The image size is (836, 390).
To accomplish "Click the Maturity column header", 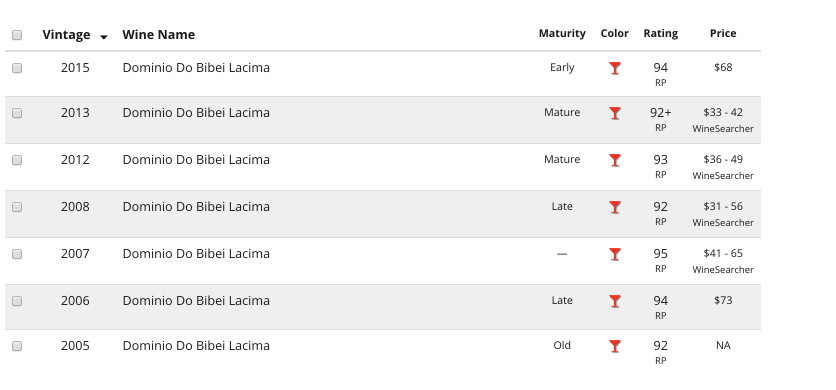I will 562,34.
